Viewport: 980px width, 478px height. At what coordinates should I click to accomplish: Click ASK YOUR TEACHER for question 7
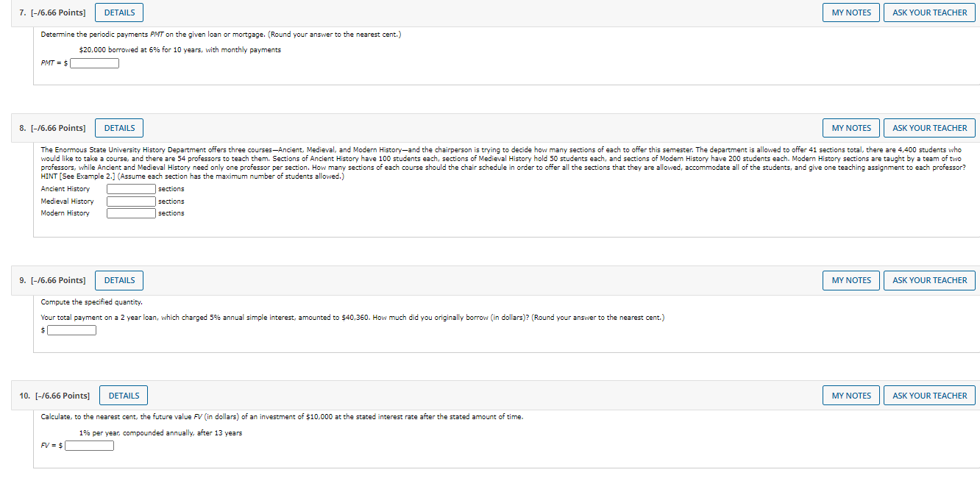click(x=930, y=13)
